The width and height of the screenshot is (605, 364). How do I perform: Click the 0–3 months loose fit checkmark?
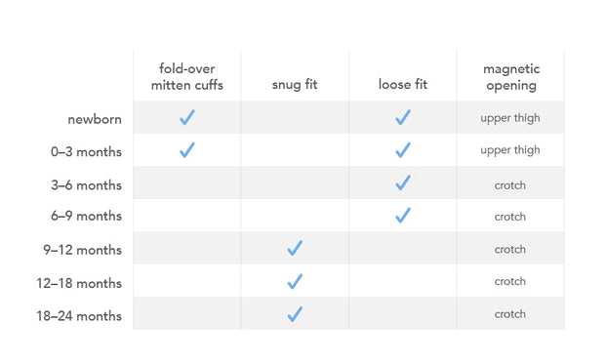pyautogui.click(x=403, y=149)
